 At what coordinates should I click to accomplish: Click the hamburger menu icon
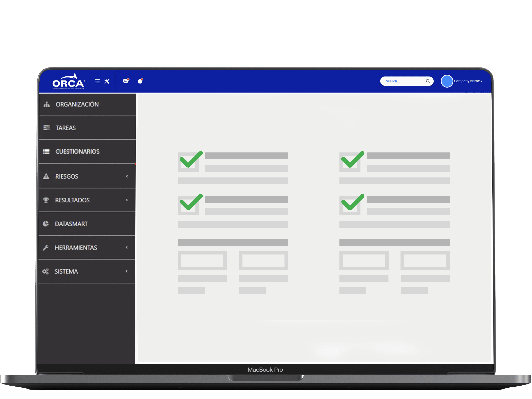(97, 81)
